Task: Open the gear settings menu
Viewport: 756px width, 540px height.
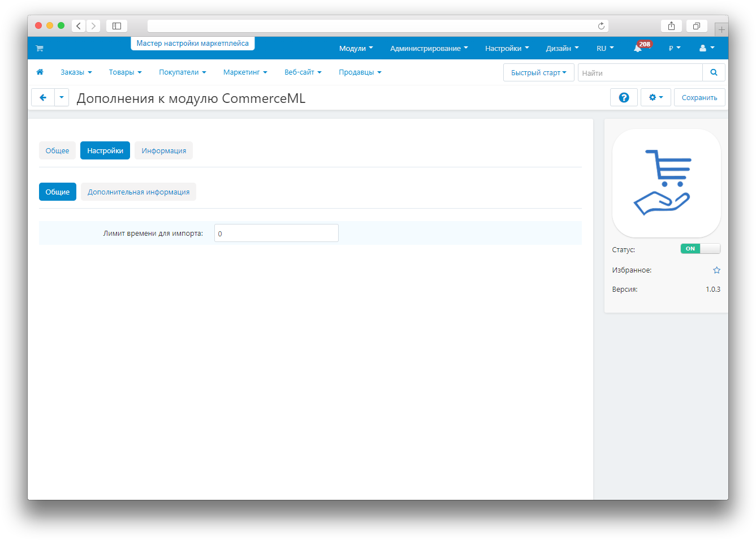Action: [x=655, y=97]
